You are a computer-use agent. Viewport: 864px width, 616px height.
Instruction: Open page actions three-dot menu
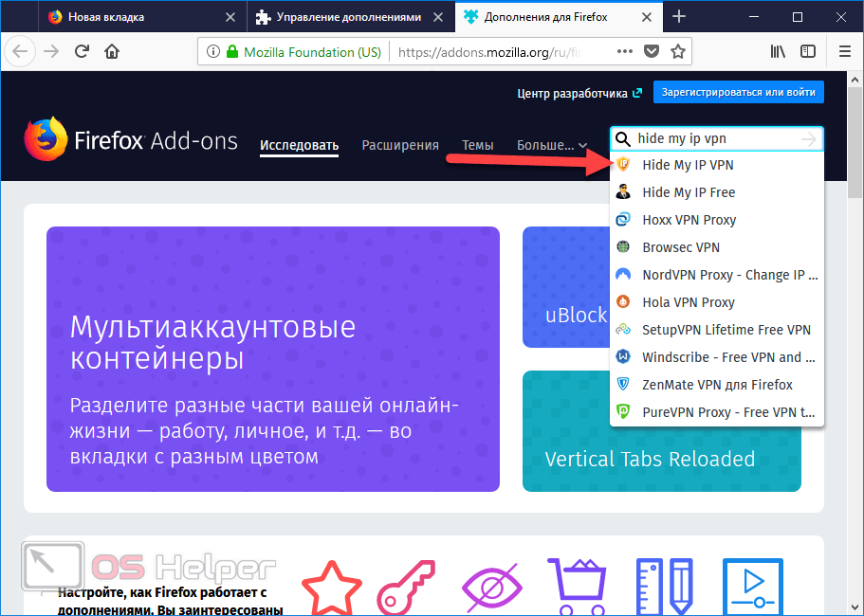624,52
